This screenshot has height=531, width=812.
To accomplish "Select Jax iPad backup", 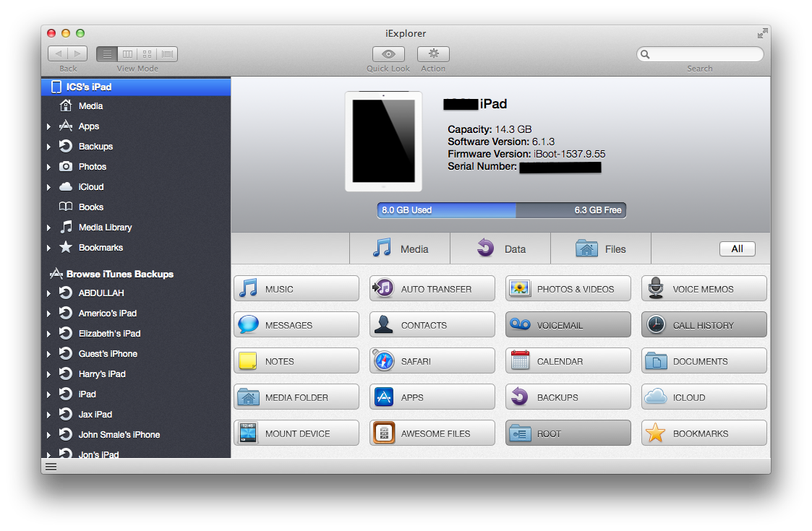I will pos(136,414).
